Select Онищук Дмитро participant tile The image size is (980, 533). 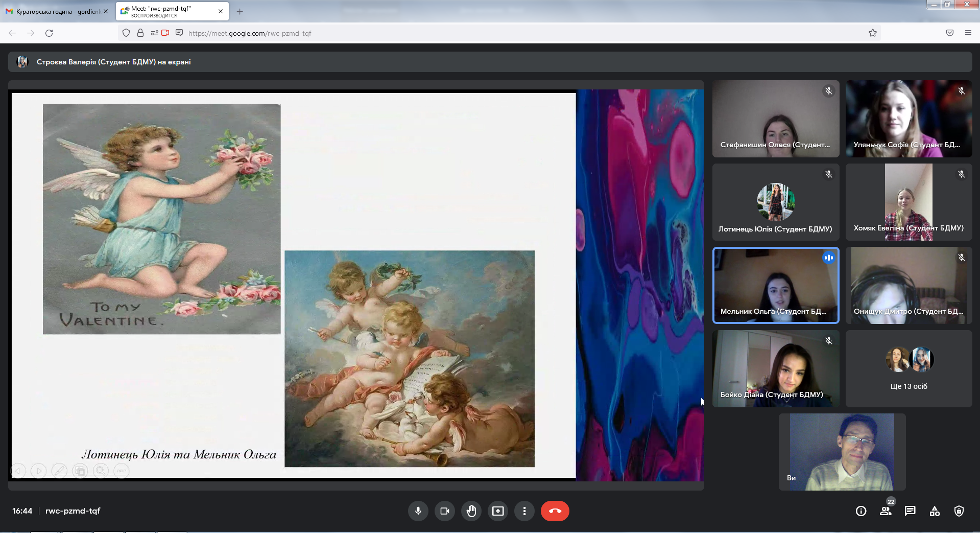909,285
